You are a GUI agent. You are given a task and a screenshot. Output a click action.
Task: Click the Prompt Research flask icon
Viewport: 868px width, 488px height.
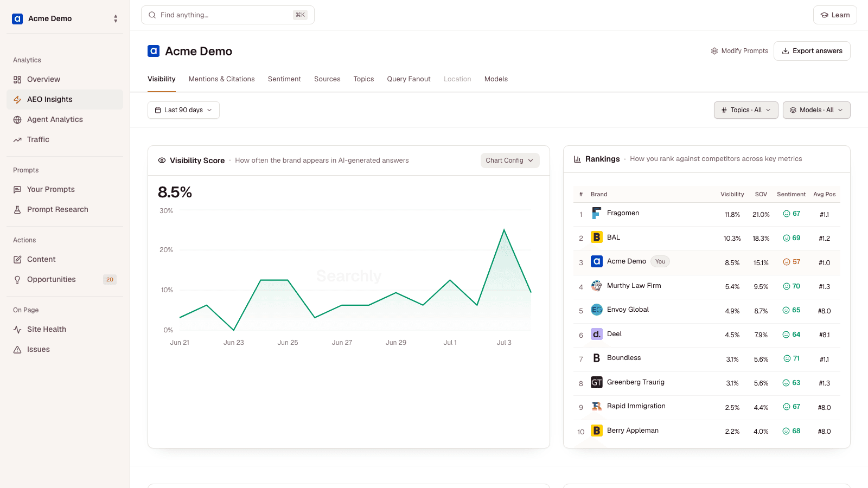(x=17, y=210)
